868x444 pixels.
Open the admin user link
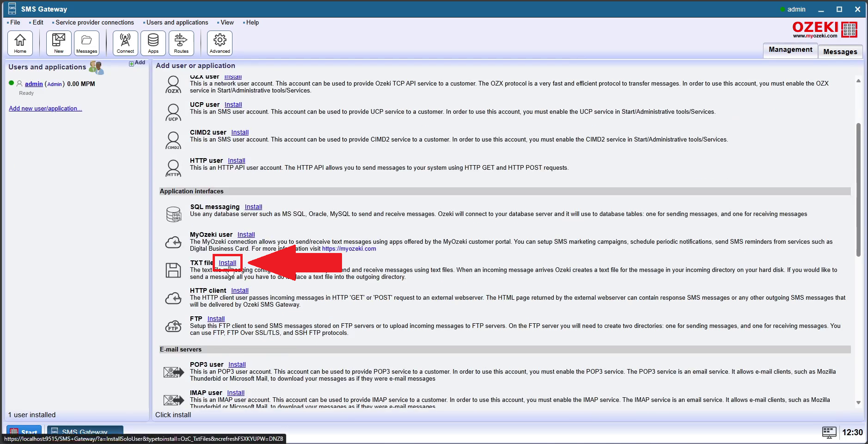click(34, 84)
